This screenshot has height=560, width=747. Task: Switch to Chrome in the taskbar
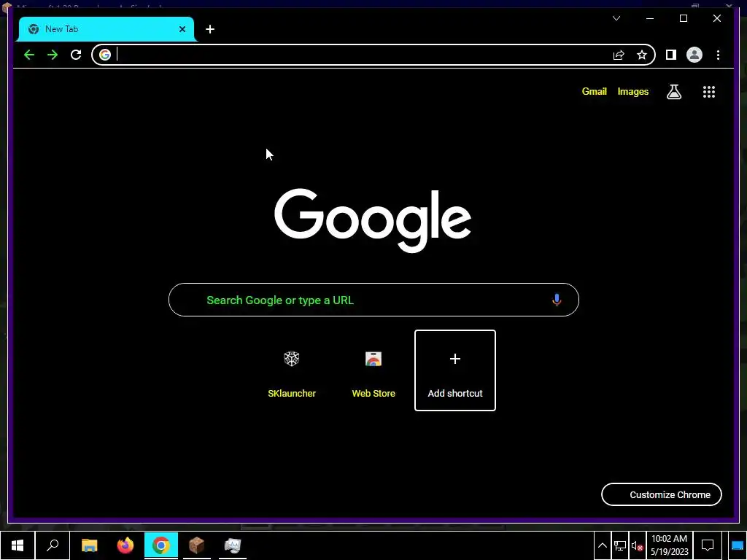coord(161,545)
